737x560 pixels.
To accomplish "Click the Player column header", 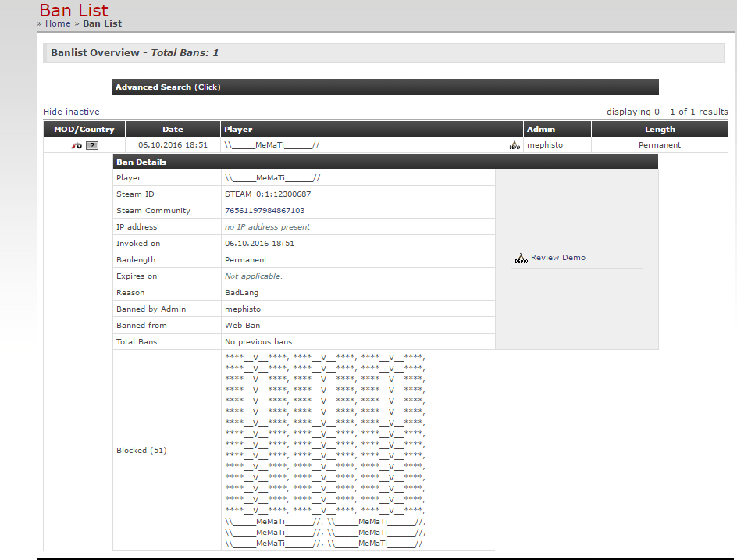I will (238, 130).
